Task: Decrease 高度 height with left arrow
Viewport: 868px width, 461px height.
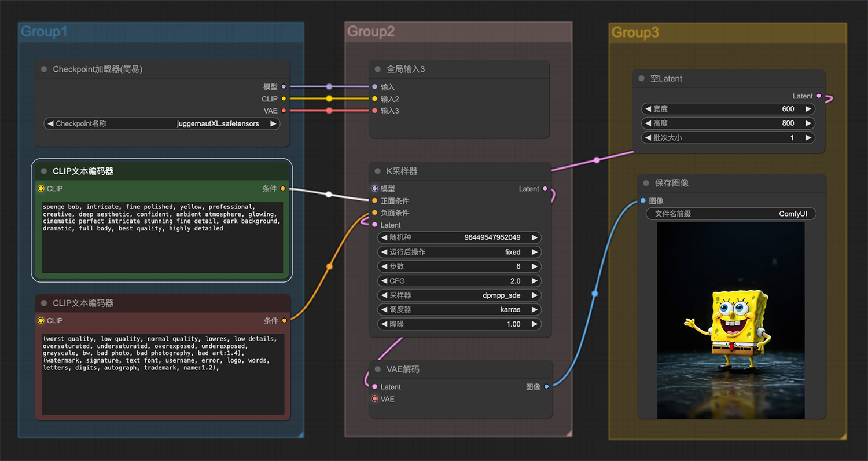Action: (x=648, y=123)
